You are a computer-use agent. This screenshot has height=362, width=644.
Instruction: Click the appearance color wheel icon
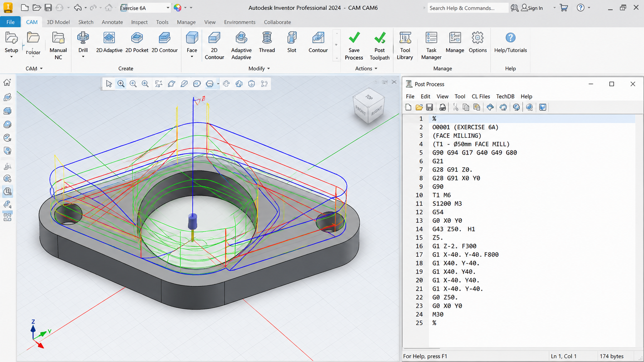point(177,8)
